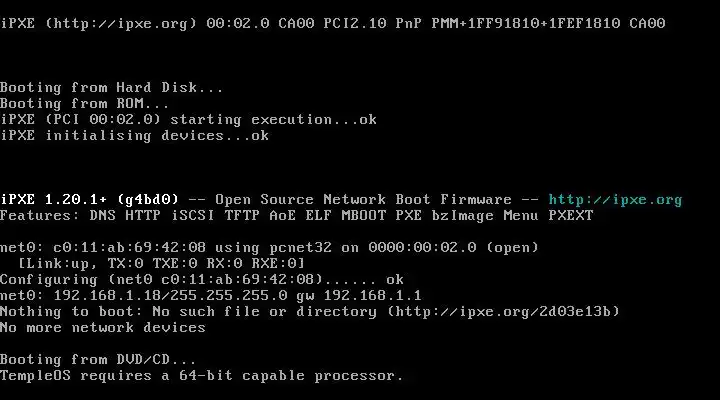Click the 'Configuring (net0' line
The width and height of the screenshot is (720, 400).
click(202, 280)
